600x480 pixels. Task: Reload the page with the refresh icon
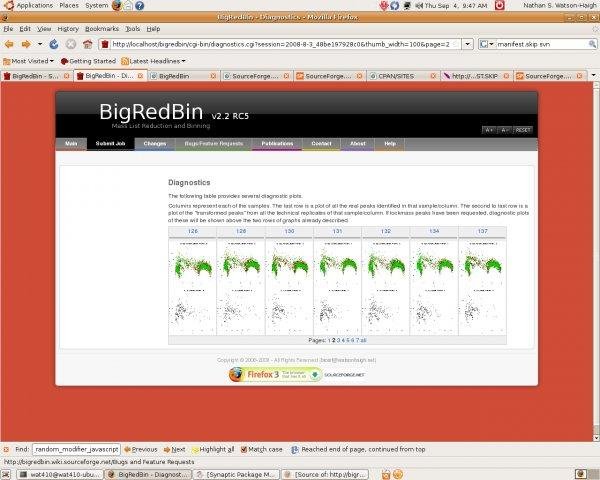pyautogui.click(x=54, y=44)
